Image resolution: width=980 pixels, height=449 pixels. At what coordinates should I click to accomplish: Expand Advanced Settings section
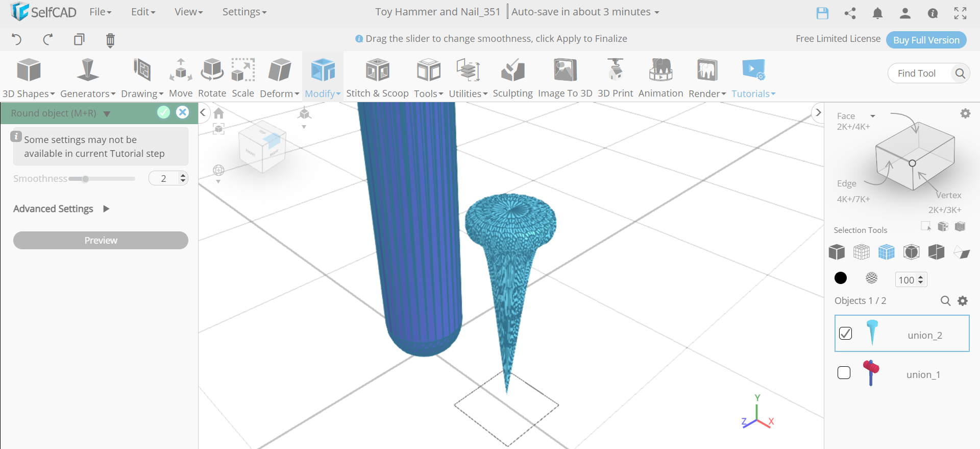[61, 209]
